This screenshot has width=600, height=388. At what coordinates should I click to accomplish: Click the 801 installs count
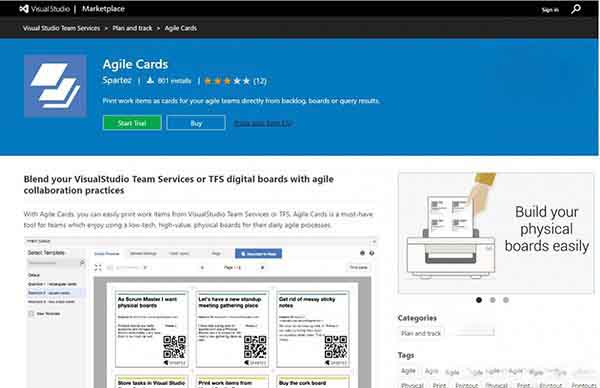[x=174, y=81]
